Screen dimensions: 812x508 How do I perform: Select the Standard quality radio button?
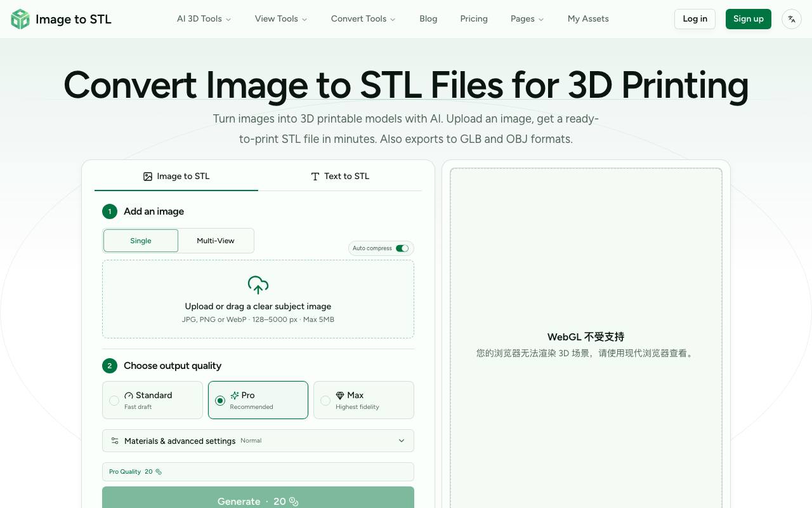click(x=114, y=401)
